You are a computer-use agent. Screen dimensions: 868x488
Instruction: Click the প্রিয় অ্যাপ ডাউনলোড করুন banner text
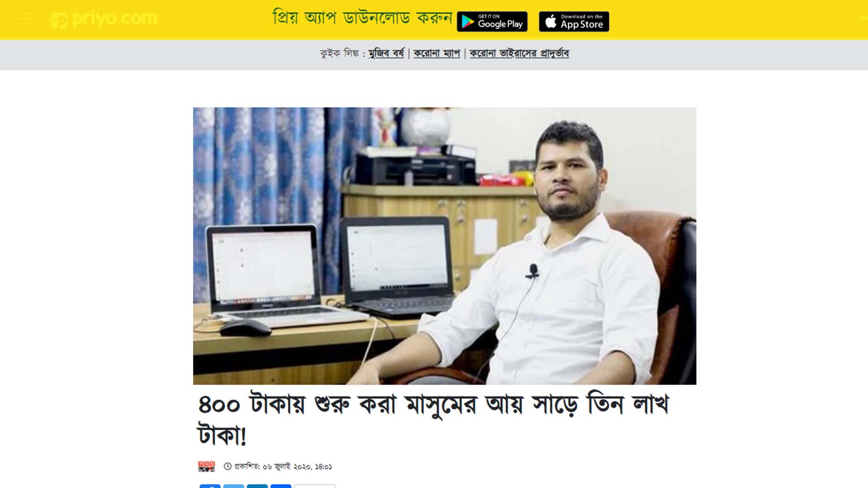[362, 19]
